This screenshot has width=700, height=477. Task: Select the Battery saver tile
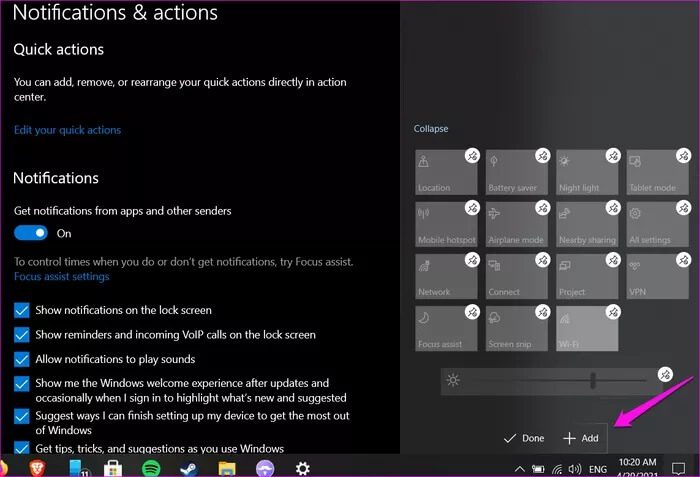point(517,172)
